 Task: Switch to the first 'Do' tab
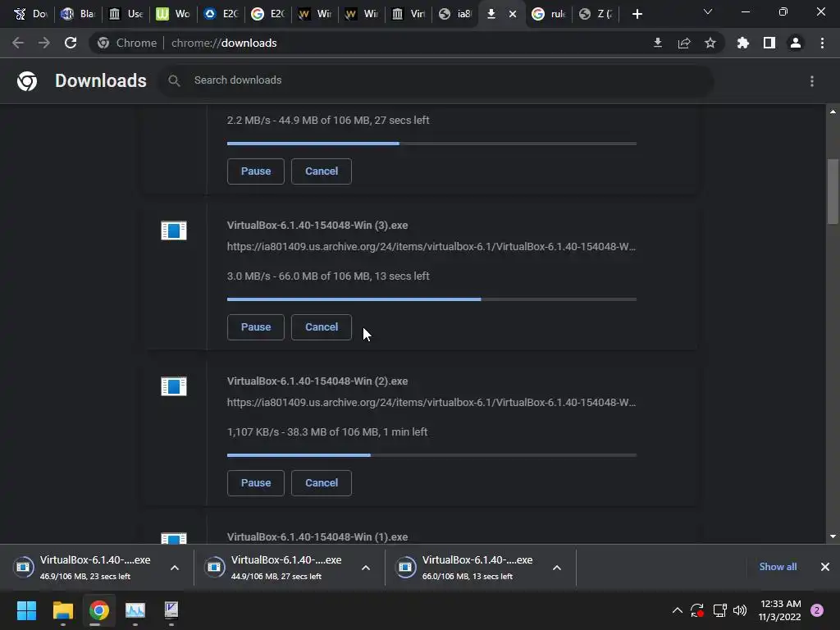(x=30, y=14)
